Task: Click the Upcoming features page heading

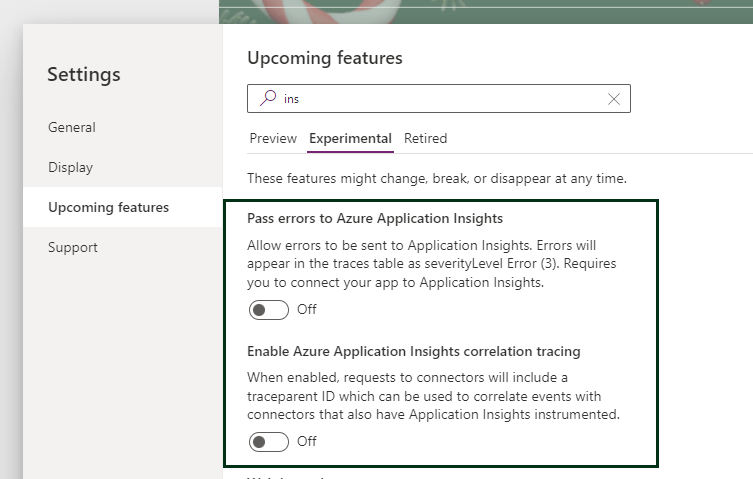Action: click(325, 58)
